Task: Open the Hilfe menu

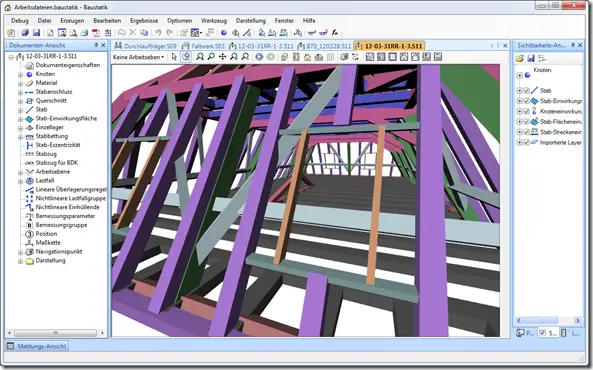Action: point(309,20)
